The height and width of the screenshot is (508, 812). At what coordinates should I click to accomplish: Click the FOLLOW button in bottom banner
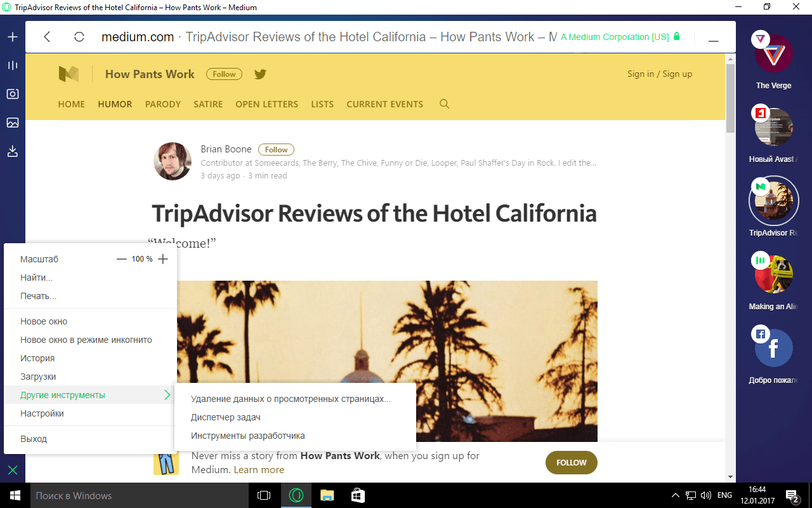pyautogui.click(x=572, y=463)
